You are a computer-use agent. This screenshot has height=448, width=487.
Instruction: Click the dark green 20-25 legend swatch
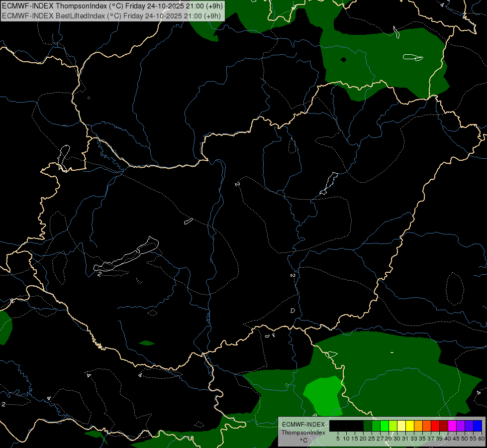(x=368, y=426)
